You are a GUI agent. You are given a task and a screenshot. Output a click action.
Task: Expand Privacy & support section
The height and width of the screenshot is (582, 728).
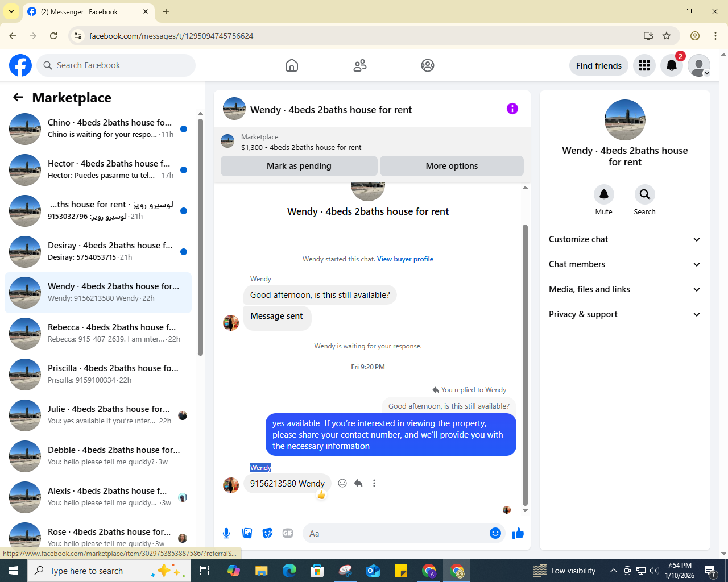pos(624,314)
